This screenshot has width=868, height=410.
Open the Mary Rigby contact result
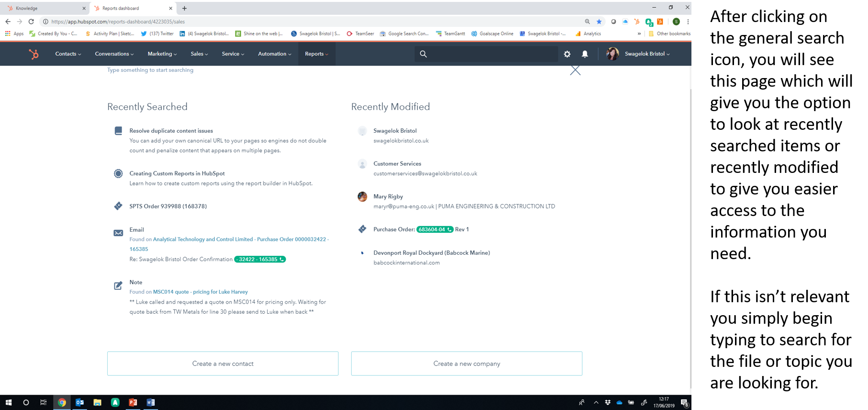[x=388, y=196]
